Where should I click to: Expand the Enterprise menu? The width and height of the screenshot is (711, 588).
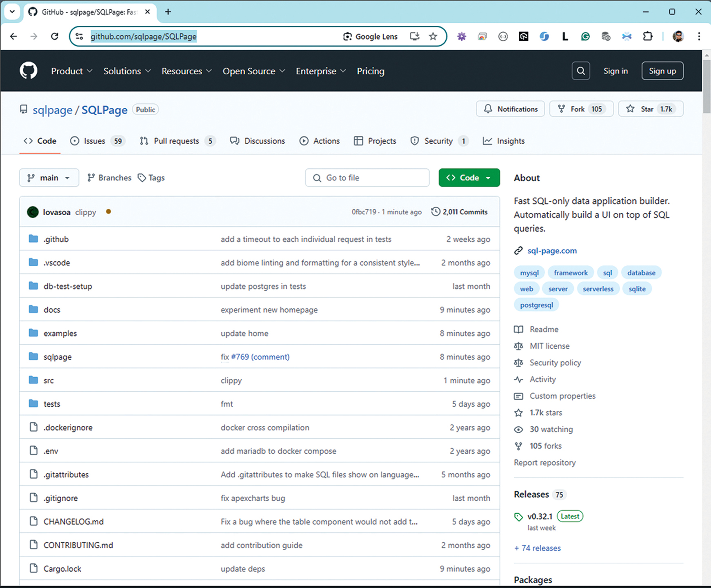[x=321, y=71]
